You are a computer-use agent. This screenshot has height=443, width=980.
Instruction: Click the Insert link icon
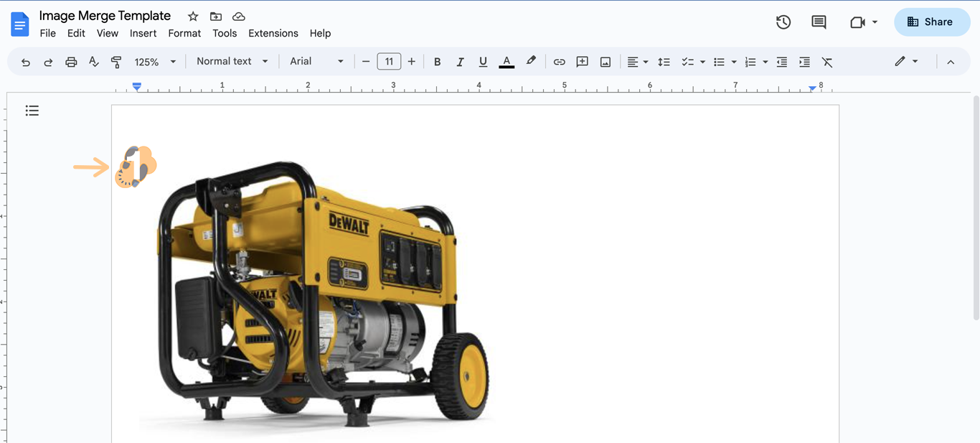point(559,62)
